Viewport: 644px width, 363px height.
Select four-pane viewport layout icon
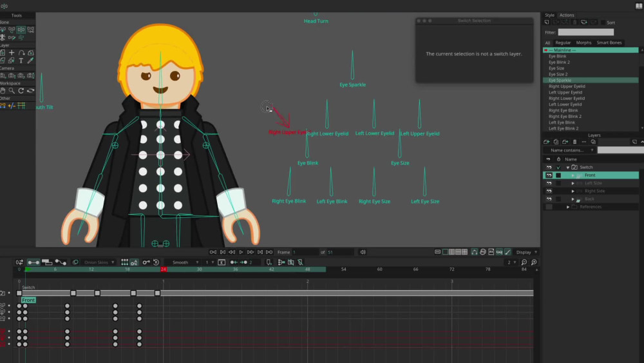pos(464,252)
